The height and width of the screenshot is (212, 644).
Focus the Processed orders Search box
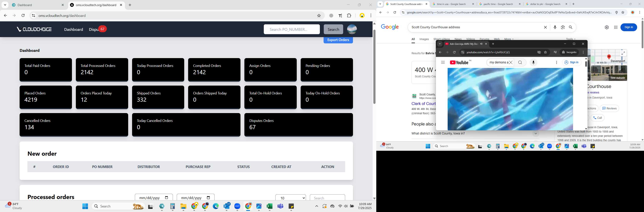tap(327, 198)
